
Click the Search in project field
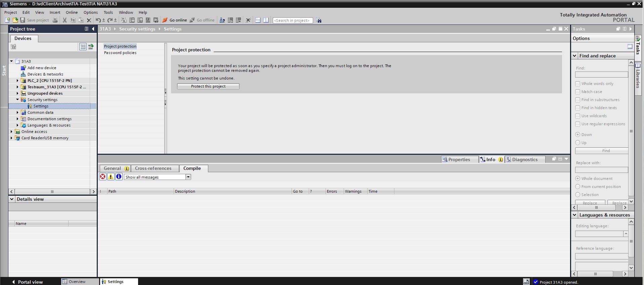coord(292,20)
